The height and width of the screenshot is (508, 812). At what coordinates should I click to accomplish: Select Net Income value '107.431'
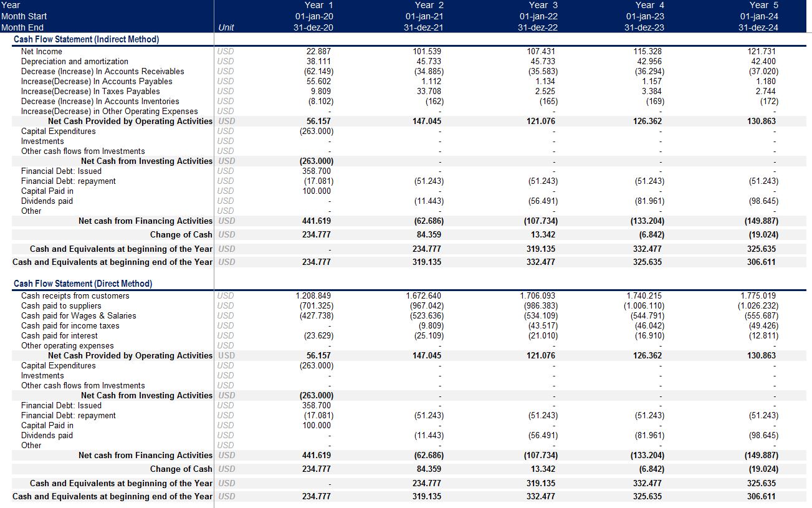pos(540,51)
